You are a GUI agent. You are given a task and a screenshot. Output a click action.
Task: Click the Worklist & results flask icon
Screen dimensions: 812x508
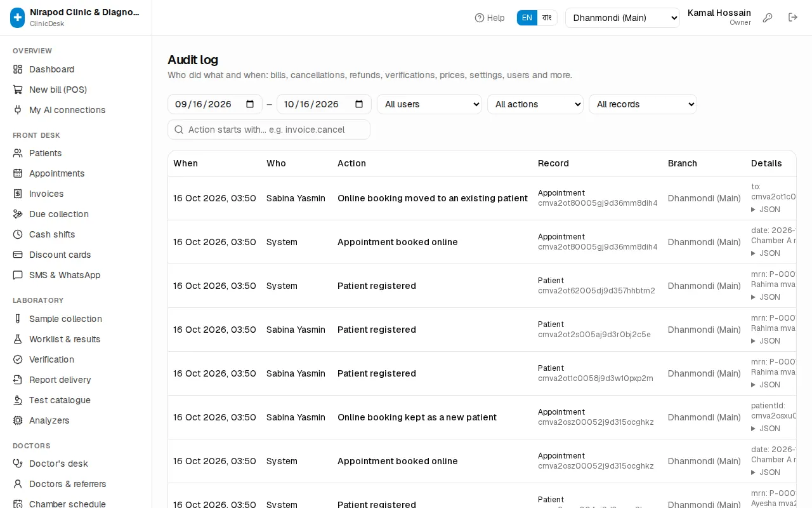click(x=18, y=339)
